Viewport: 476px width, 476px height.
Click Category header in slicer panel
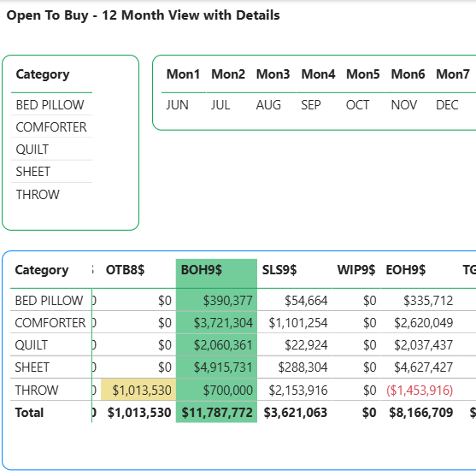click(x=43, y=74)
